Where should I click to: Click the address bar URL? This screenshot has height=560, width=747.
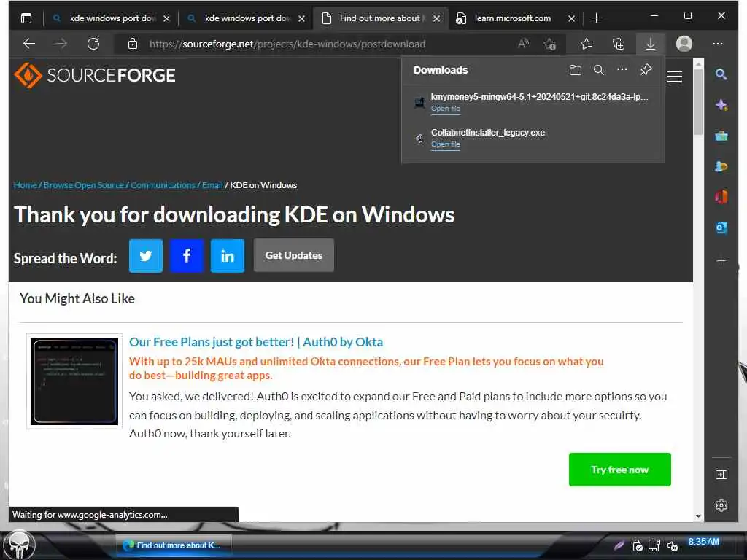pyautogui.click(x=287, y=44)
